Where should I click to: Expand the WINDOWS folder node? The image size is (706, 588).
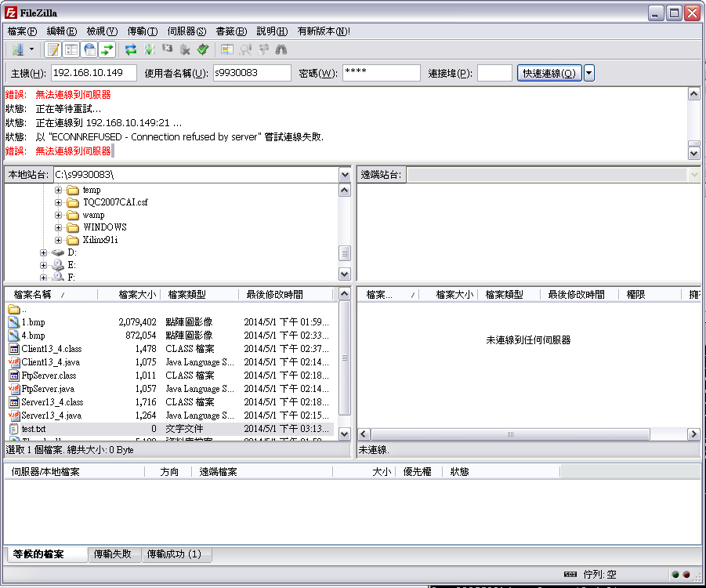pos(58,227)
